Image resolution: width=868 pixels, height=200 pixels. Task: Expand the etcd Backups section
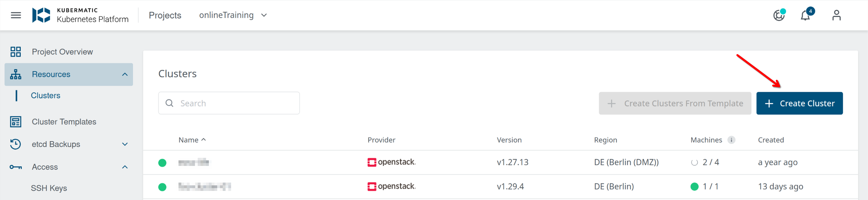[125, 144]
